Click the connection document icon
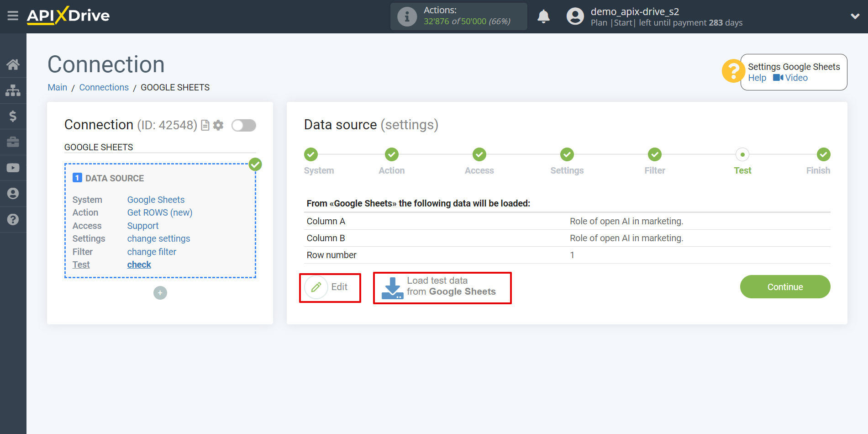Viewport: 868px width, 434px height. point(205,125)
